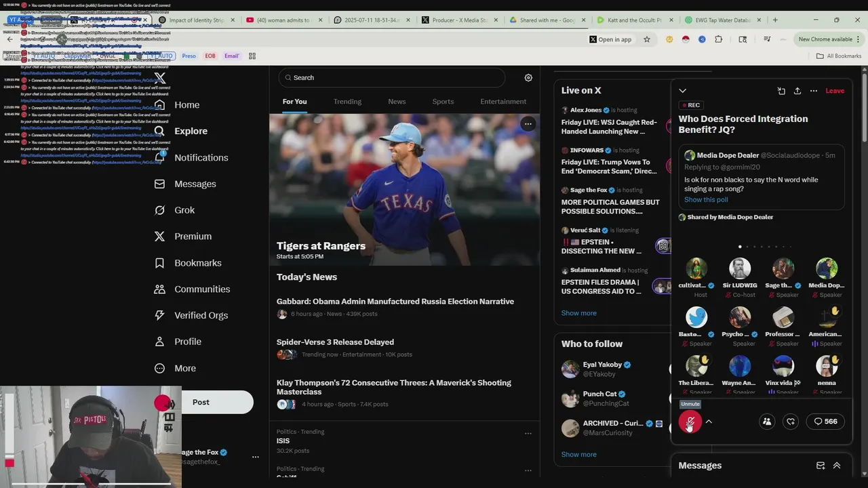The image size is (868, 488).
Task: Open the Home page in the X sidebar
Action: coord(177,105)
